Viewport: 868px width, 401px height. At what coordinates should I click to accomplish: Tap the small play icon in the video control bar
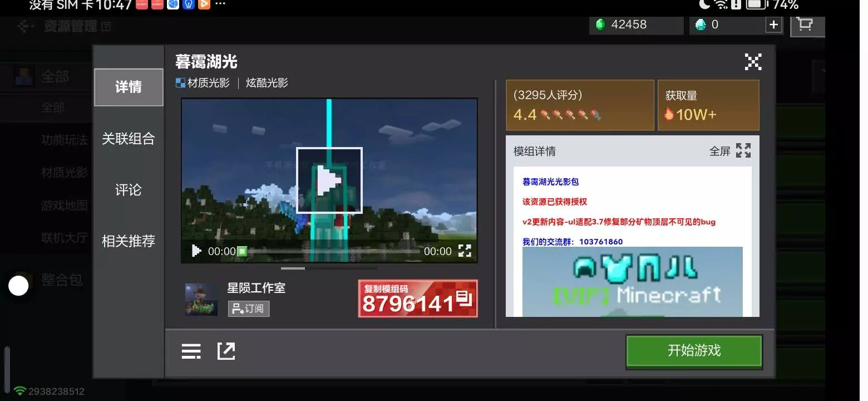(x=196, y=251)
